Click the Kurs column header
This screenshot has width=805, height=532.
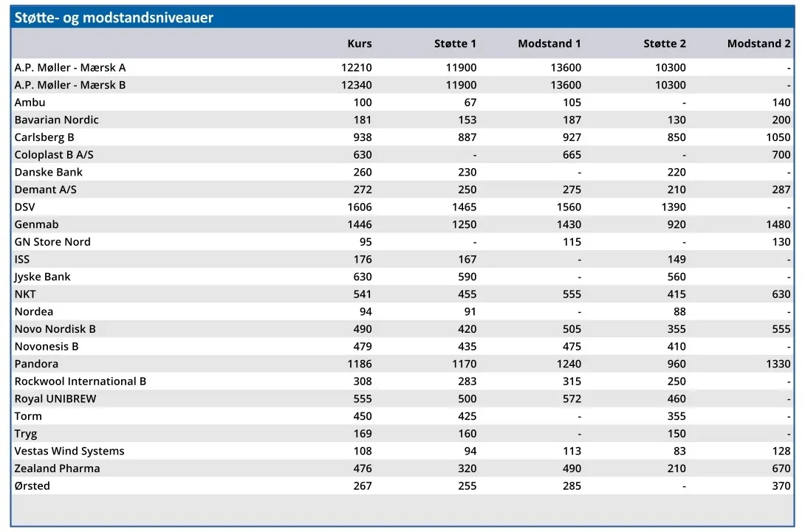pos(359,44)
